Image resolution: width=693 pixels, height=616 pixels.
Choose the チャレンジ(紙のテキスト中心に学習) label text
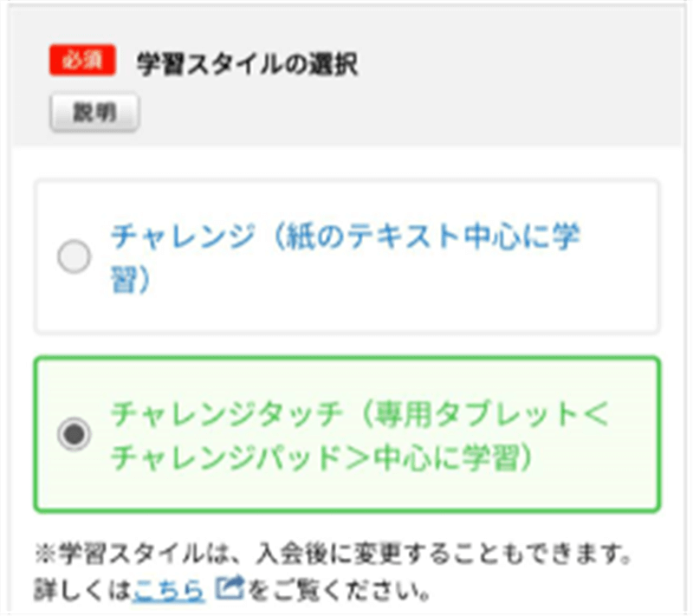coord(345,257)
